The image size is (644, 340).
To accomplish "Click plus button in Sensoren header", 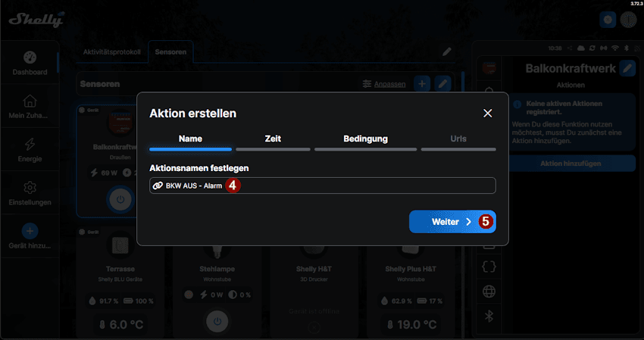I will [x=422, y=84].
